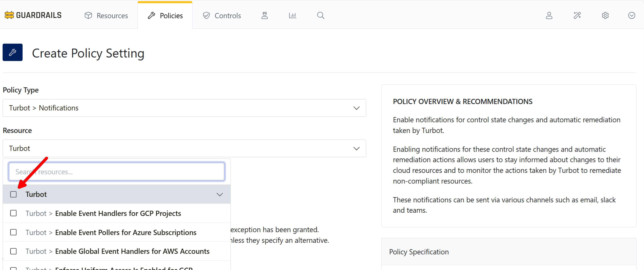Screen dimensions: 644x270
Task: Open the reports bar chart icon
Action: pos(292,15)
